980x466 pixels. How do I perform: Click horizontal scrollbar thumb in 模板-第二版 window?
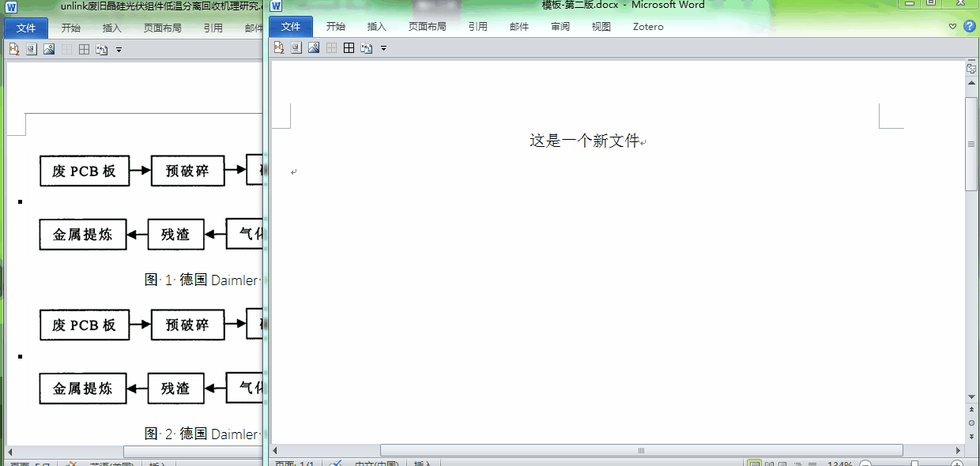pos(641,450)
